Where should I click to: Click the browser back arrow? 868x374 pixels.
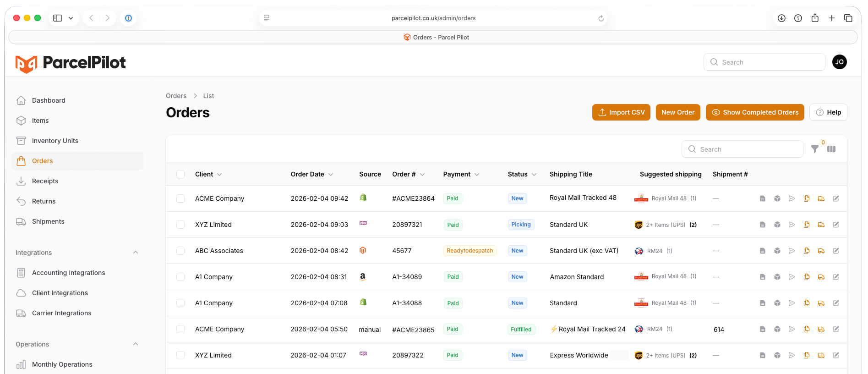92,18
